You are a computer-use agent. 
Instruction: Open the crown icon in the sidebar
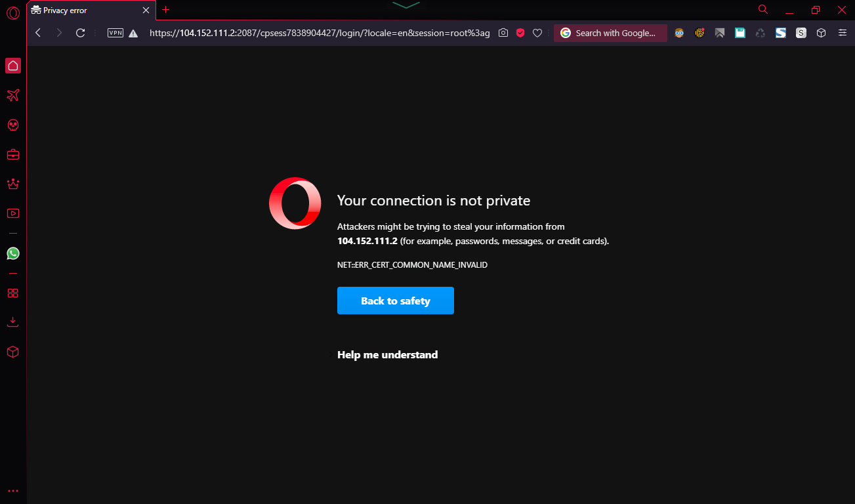pyautogui.click(x=13, y=184)
